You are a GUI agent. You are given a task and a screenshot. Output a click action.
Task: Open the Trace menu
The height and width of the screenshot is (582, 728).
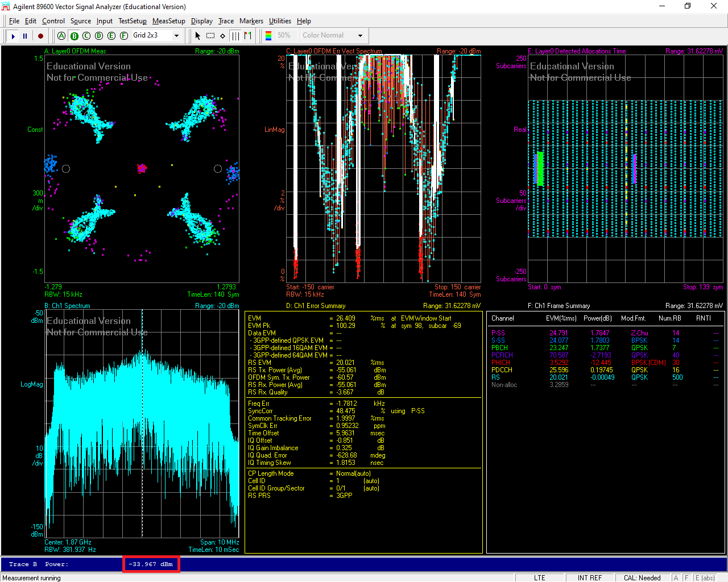coord(226,21)
